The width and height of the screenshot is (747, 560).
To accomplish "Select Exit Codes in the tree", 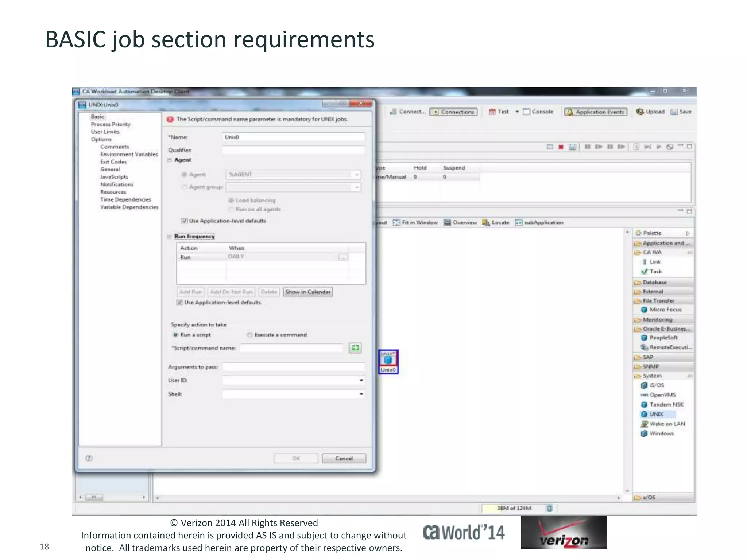I will [x=113, y=162].
